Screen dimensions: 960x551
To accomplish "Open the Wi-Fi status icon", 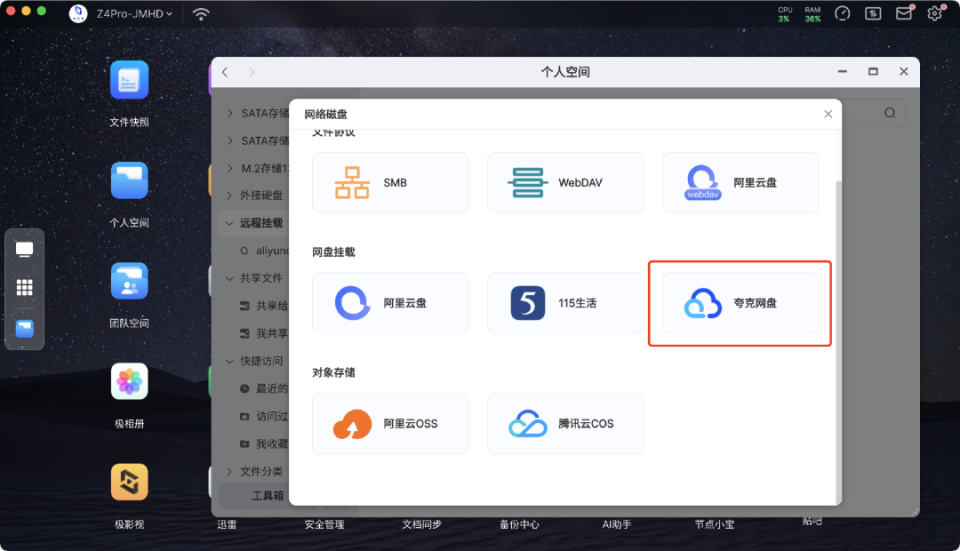I will [201, 13].
